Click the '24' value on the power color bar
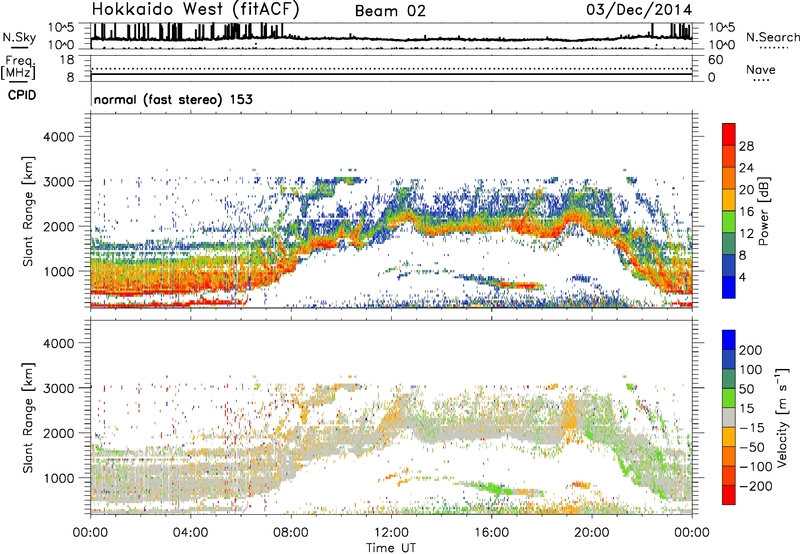The width and height of the screenshot is (800, 554). click(746, 168)
